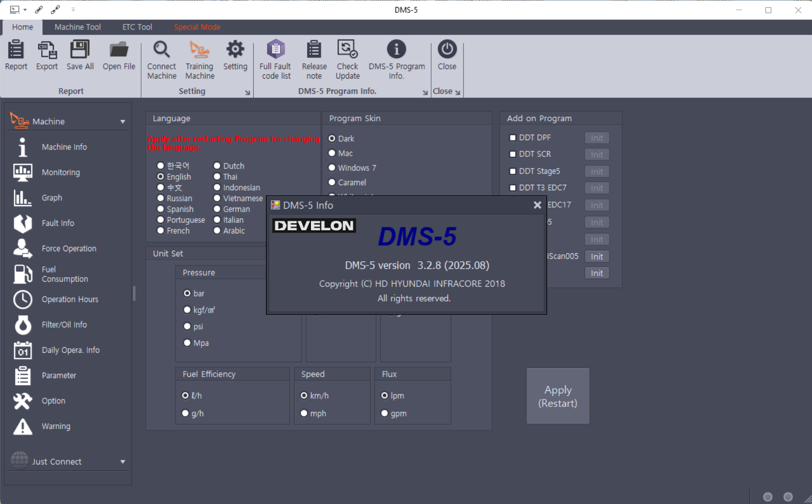Click the Connect Machine magnifier icon

(x=161, y=50)
